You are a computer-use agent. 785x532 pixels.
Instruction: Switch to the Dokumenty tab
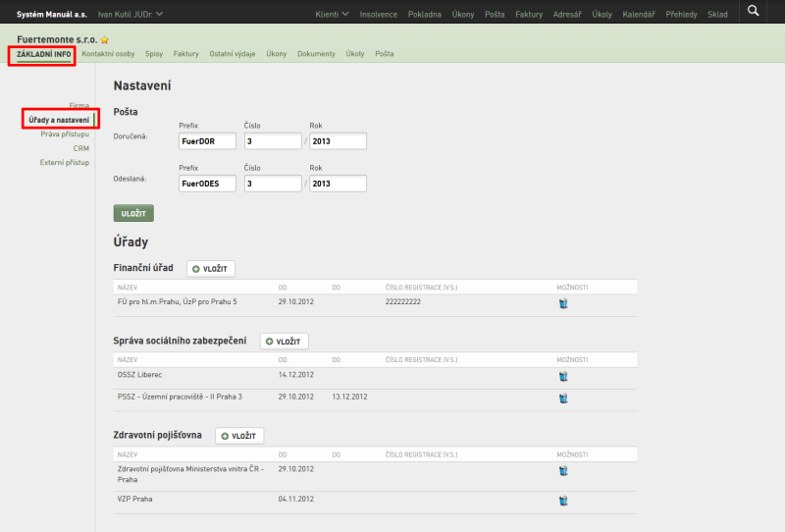coord(316,54)
